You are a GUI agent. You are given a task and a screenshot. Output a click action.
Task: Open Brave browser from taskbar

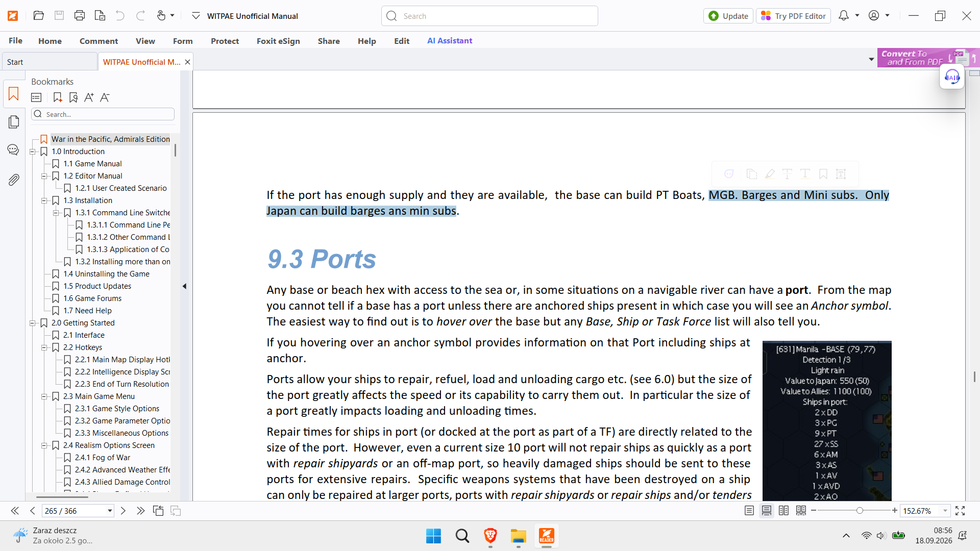pyautogui.click(x=491, y=536)
